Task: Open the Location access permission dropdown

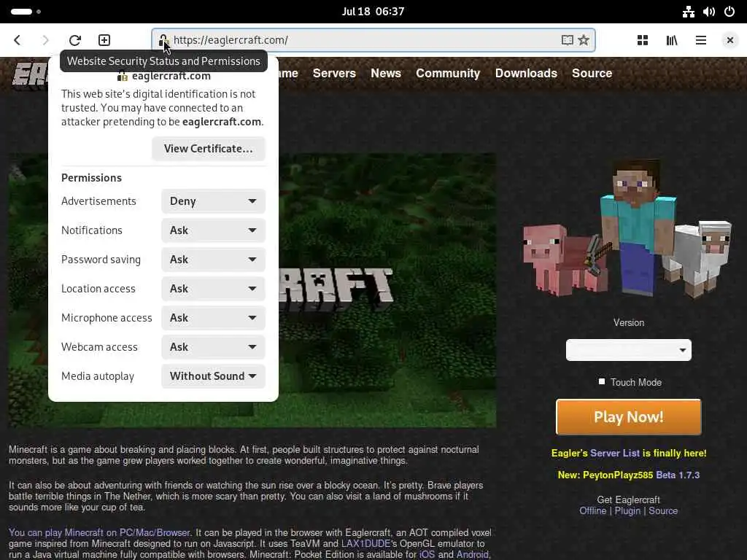Action: pyautogui.click(x=213, y=289)
